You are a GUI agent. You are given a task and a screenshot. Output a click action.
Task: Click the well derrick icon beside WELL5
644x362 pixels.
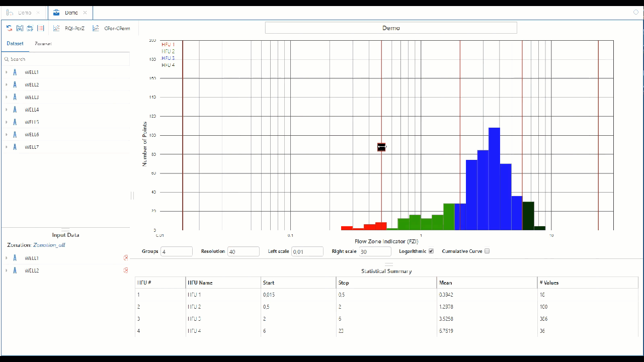pos(15,122)
